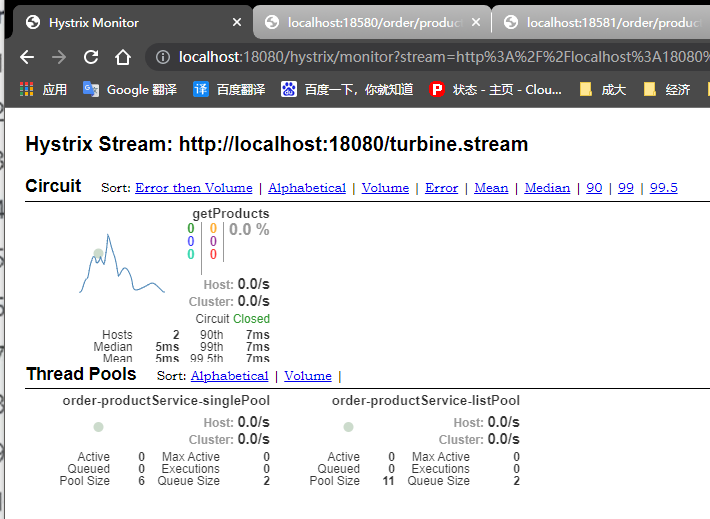Sort circuits by Error then Volume

pyautogui.click(x=194, y=187)
